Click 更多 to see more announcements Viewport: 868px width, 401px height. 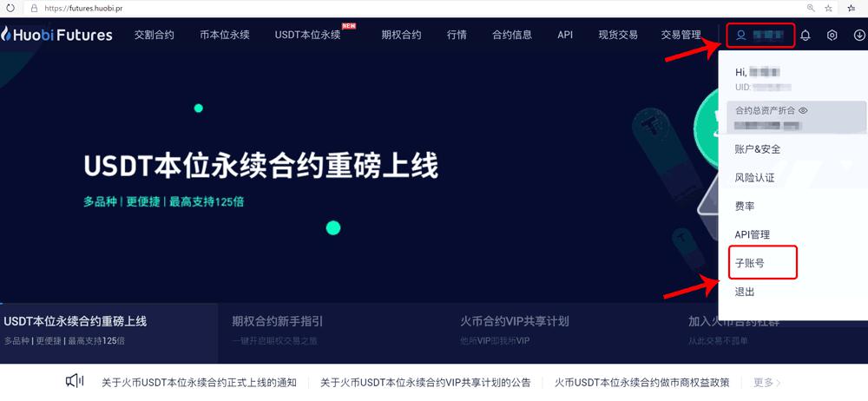767,382
